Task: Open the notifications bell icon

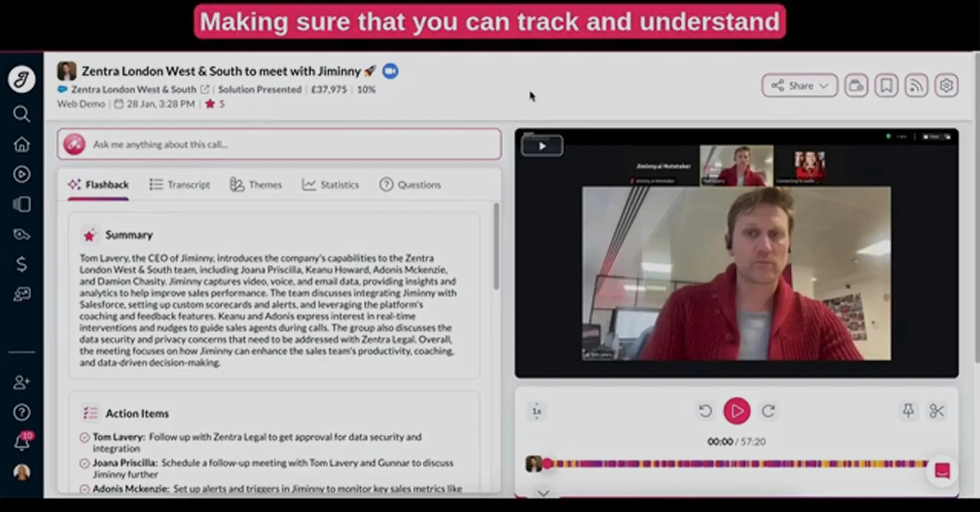Action: pyautogui.click(x=22, y=443)
